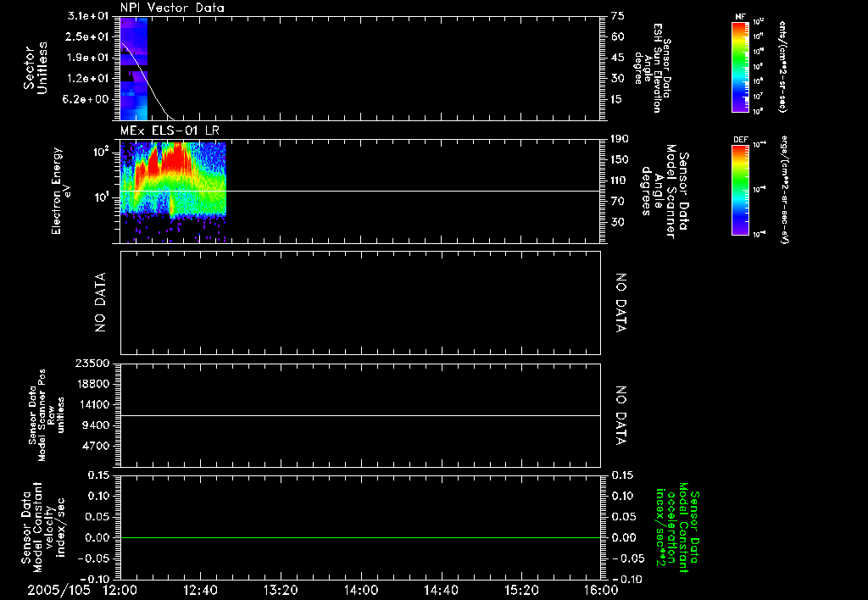Screen dimensions: 868x600
Task: Click the NPI sector spectrogram data block
Action: click(x=134, y=69)
